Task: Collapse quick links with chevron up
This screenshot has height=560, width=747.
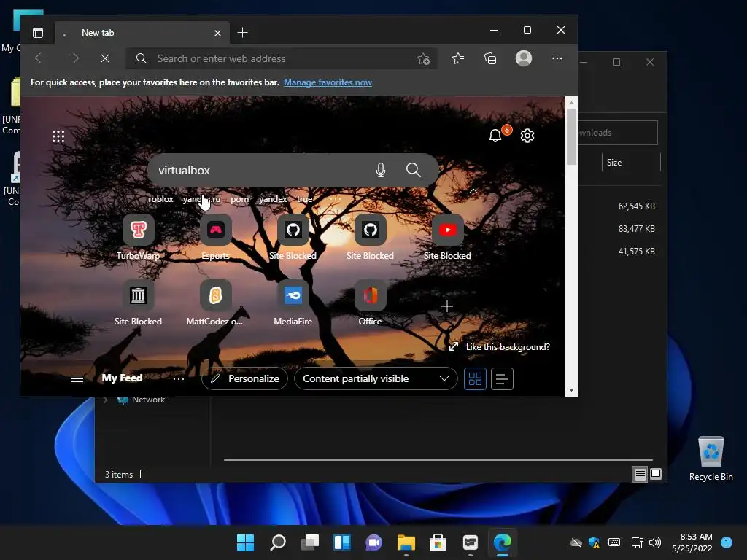Action: coord(473,191)
